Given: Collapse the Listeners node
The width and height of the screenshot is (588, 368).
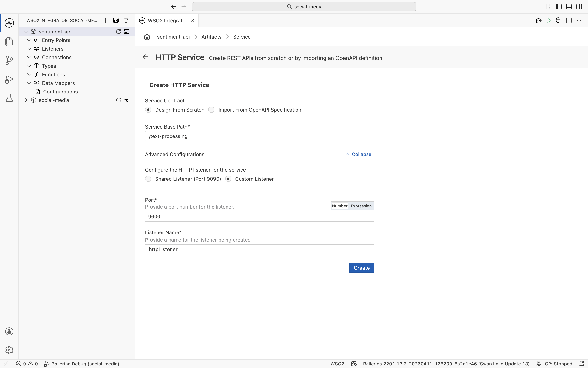Looking at the screenshot, I should [x=29, y=49].
